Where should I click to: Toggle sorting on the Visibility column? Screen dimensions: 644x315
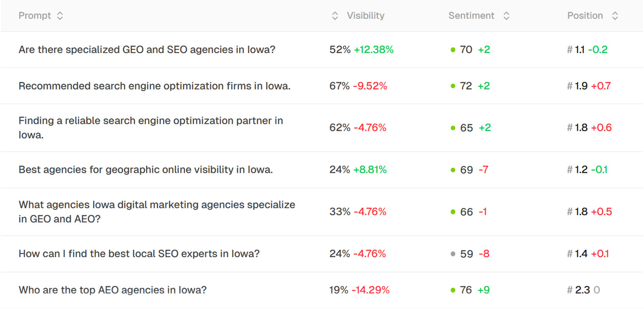pos(335,15)
